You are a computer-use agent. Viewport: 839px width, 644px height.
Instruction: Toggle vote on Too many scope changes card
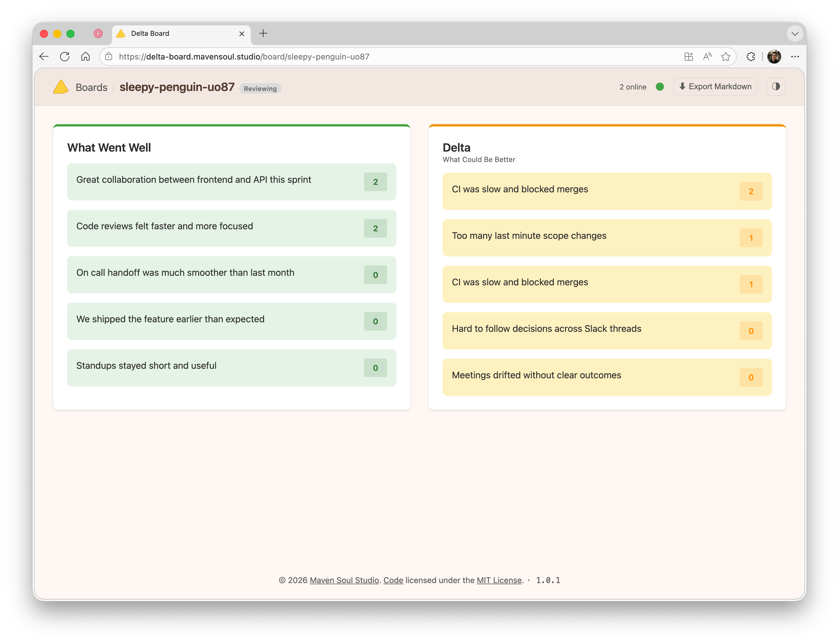tap(751, 238)
